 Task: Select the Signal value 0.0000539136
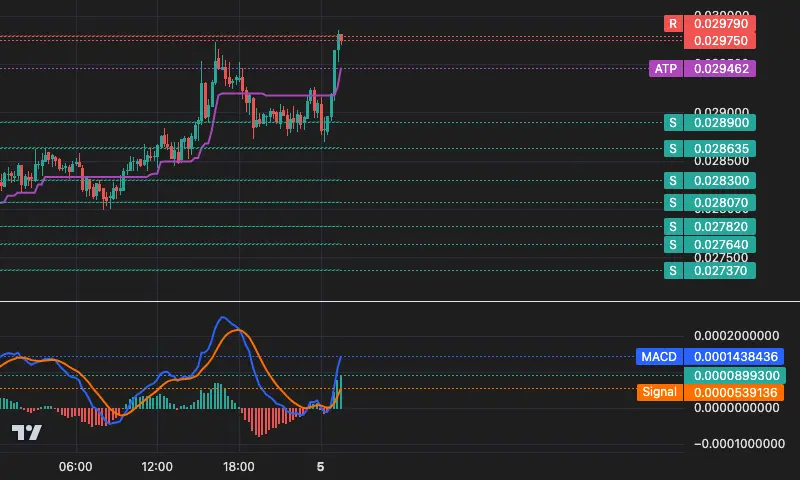pyautogui.click(x=734, y=392)
